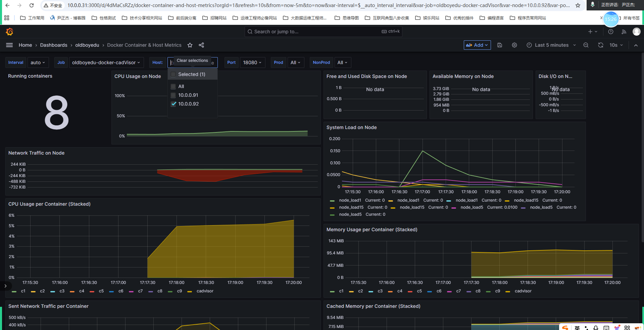Open the 娱乐网站 bookmark folder

[x=427, y=18]
